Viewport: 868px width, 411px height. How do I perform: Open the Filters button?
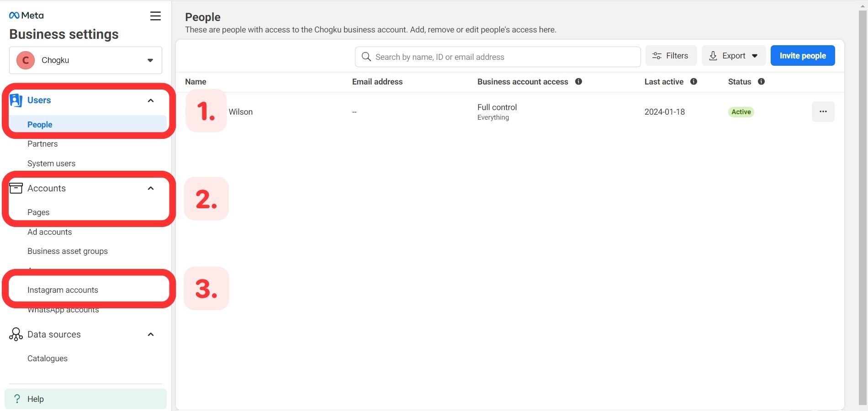(671, 56)
